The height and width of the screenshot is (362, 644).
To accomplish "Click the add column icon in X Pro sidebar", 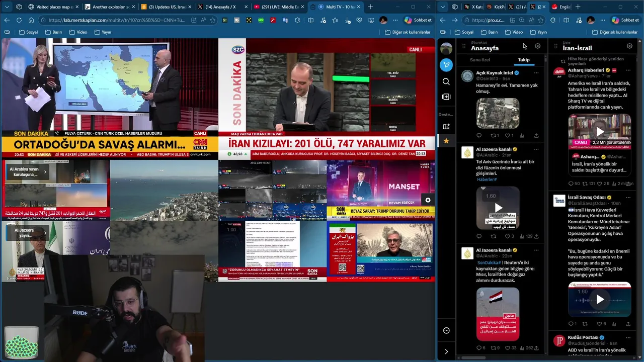I will [446, 97].
